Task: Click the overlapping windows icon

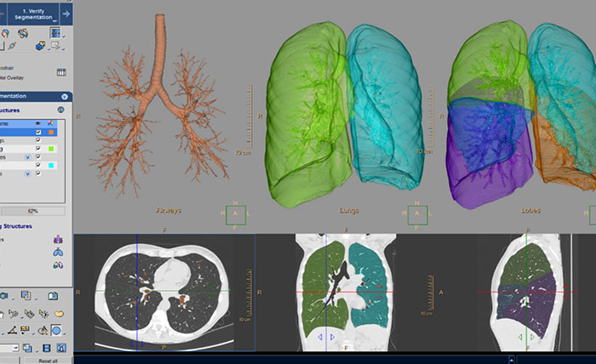Action: click(x=27, y=347)
